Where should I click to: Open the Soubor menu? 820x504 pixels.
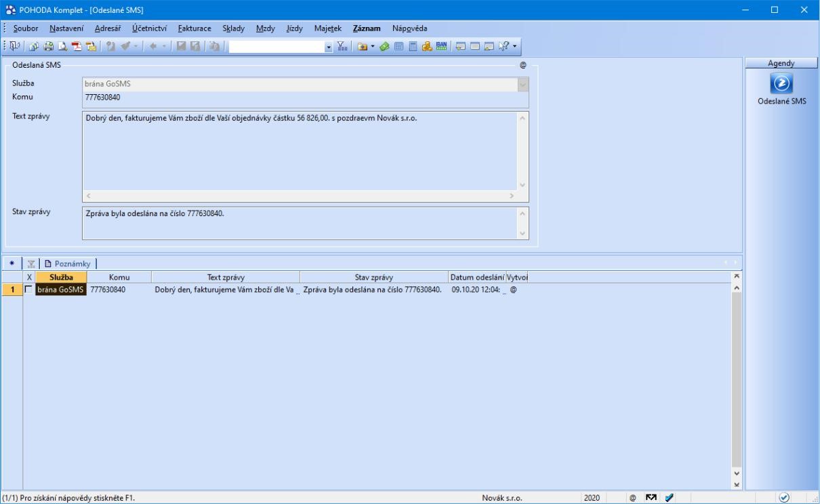coord(26,28)
